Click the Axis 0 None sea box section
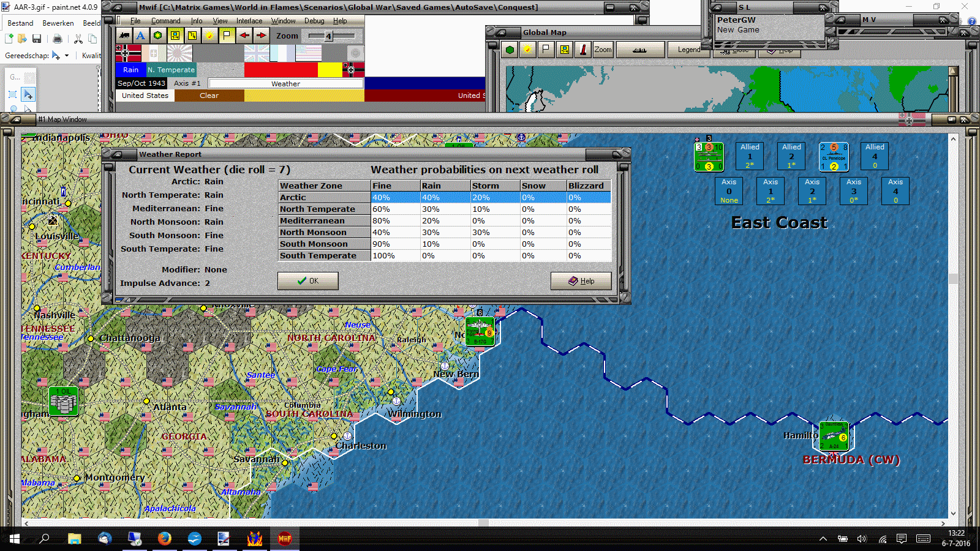Image resolution: width=980 pixels, height=551 pixels. point(729,191)
